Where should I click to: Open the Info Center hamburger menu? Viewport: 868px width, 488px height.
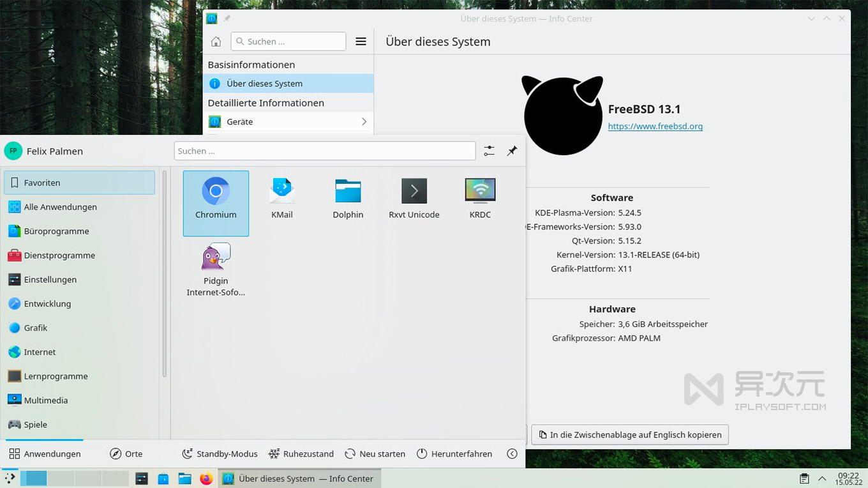[x=361, y=42]
